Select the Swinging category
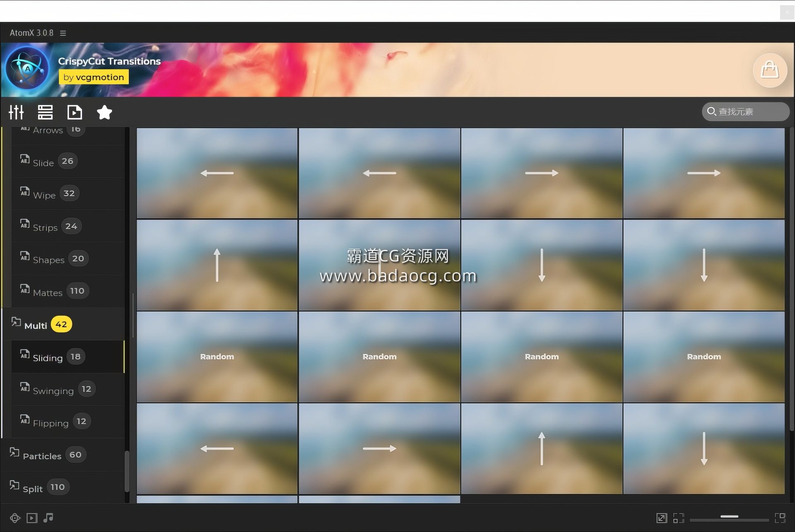Screen dimensions: 795x532 (x=67, y=389)
